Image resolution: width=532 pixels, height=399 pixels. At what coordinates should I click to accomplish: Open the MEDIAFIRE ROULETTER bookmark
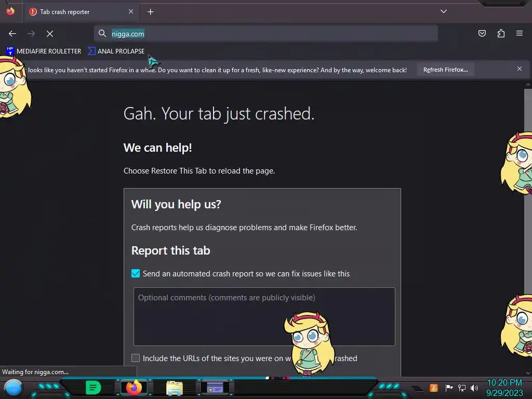tap(44, 51)
